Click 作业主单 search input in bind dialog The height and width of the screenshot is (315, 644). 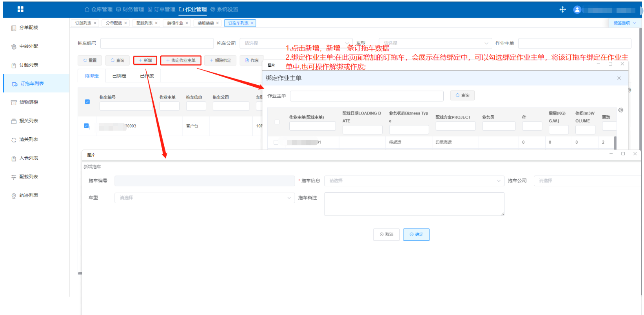pos(366,96)
